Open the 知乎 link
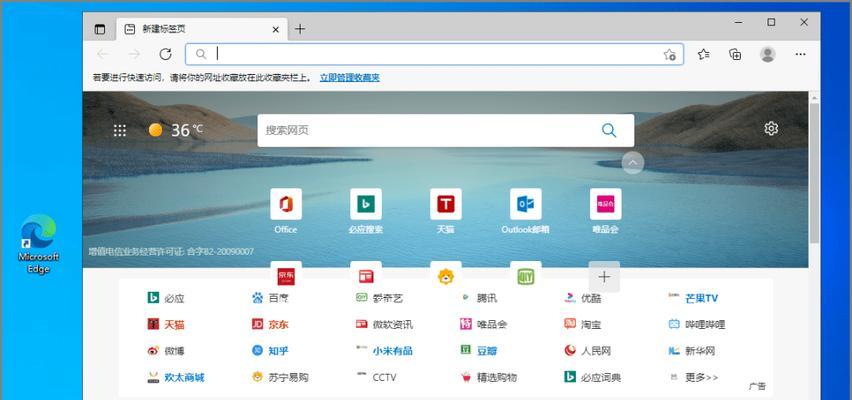 click(270, 351)
